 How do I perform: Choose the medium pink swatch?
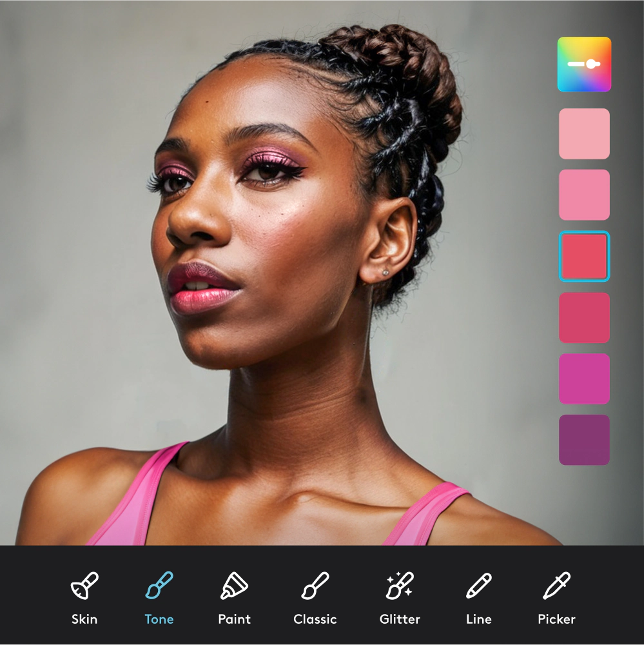pyautogui.click(x=584, y=193)
